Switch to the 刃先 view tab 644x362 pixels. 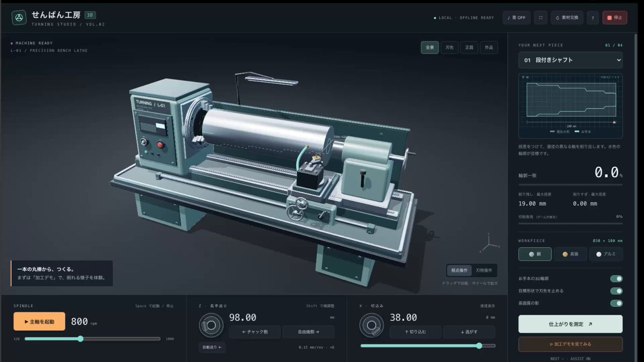[449, 48]
